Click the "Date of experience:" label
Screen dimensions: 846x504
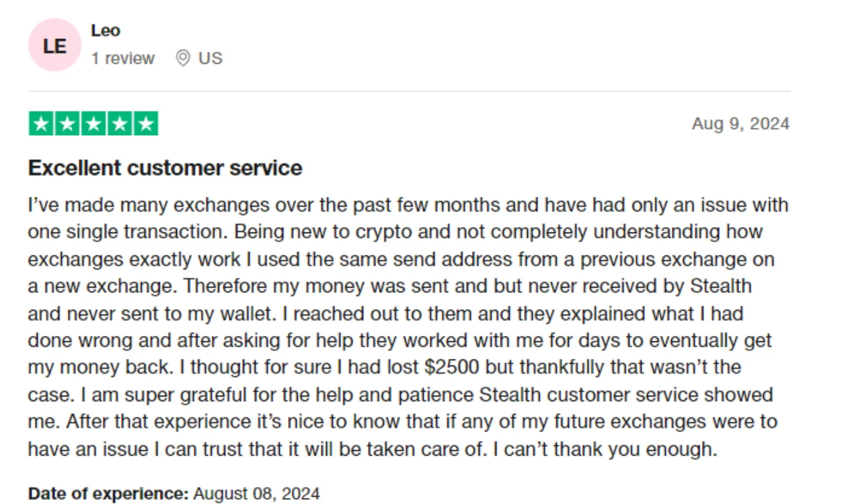point(108,494)
